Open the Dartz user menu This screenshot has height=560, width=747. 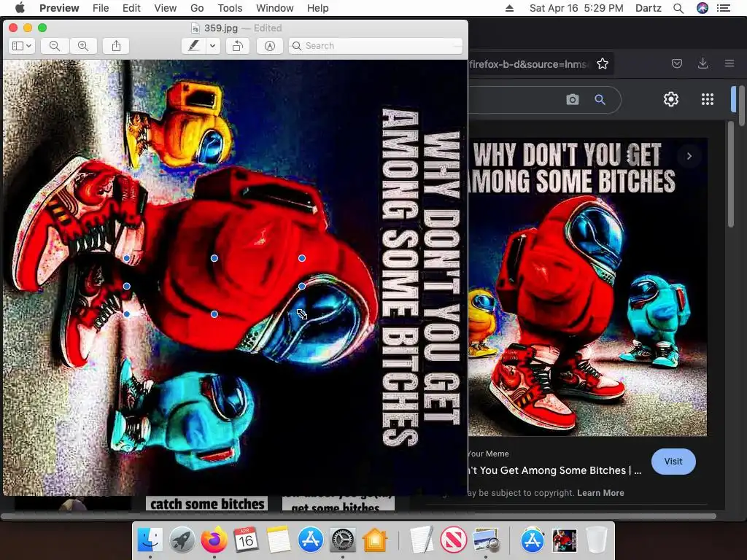click(648, 8)
